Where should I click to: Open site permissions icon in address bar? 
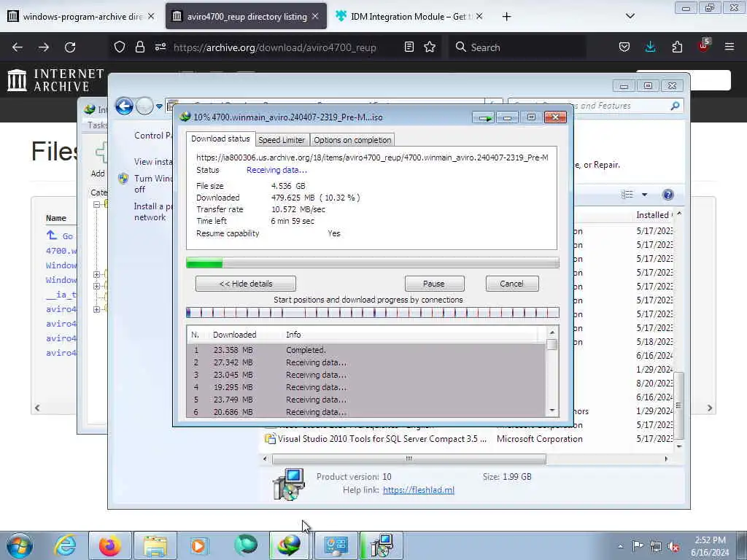click(160, 47)
